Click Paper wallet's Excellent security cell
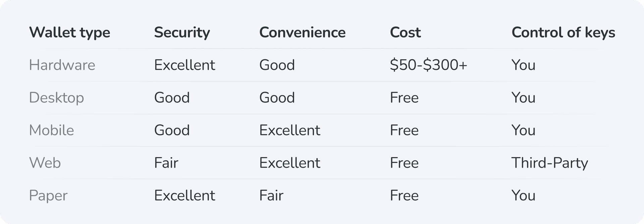 click(184, 196)
